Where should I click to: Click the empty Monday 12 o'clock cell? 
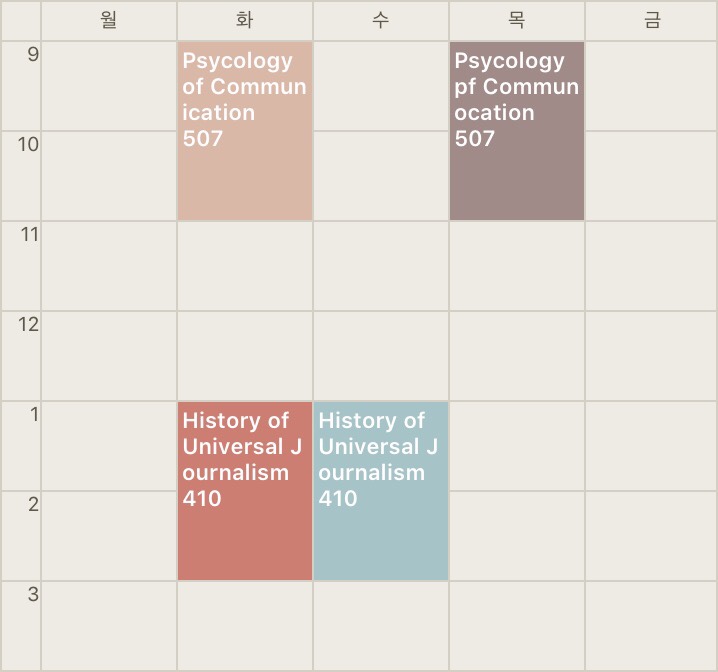click(x=109, y=356)
